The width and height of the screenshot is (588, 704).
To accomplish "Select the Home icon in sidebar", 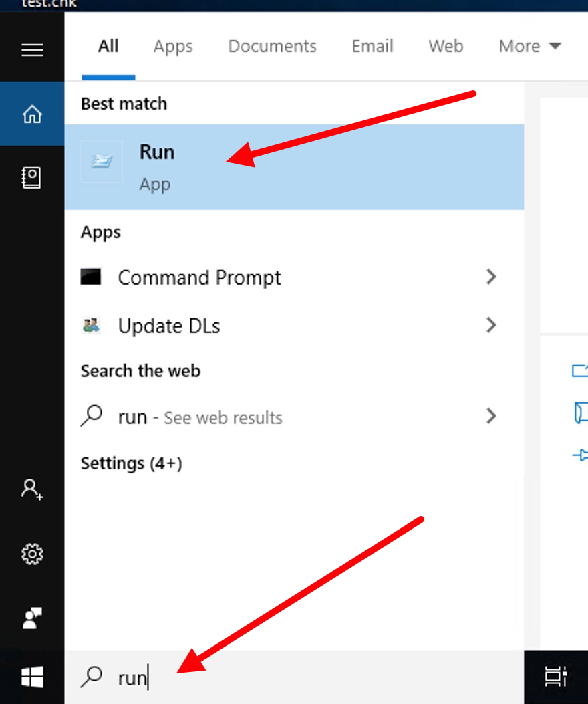I will pos(32,114).
